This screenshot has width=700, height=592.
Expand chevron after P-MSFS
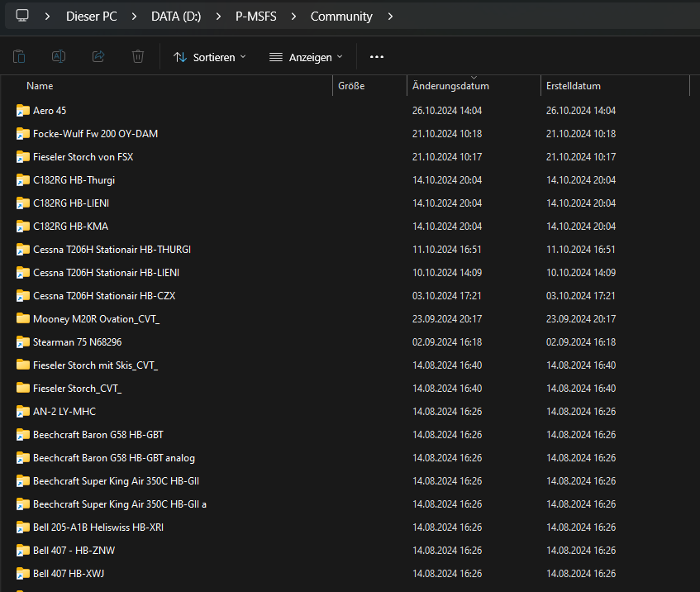point(293,17)
